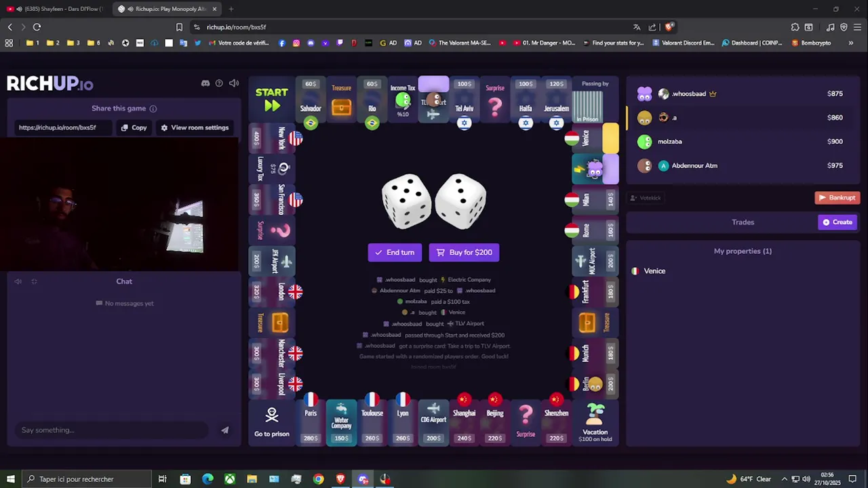Show hidden system tray icons
The height and width of the screenshot is (488, 868).
coord(784,479)
